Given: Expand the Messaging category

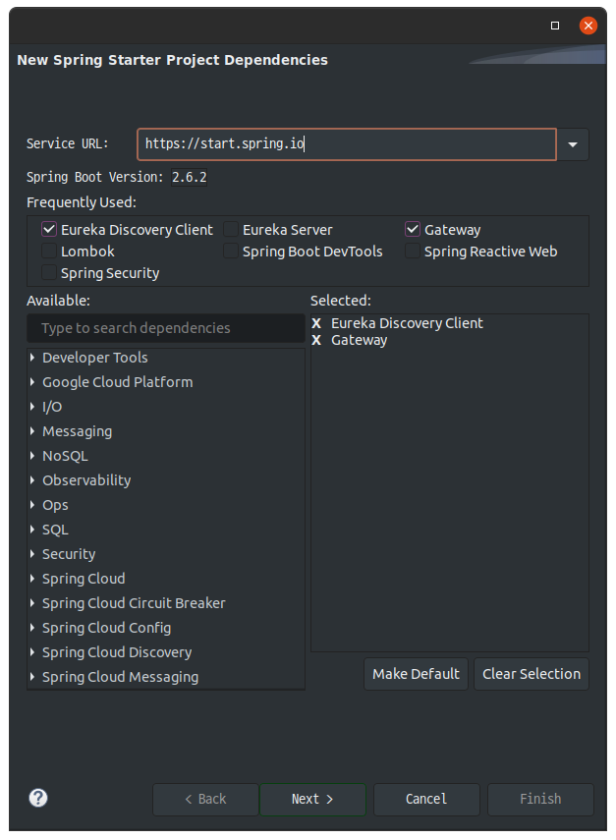Looking at the screenshot, I should pos(32,431).
